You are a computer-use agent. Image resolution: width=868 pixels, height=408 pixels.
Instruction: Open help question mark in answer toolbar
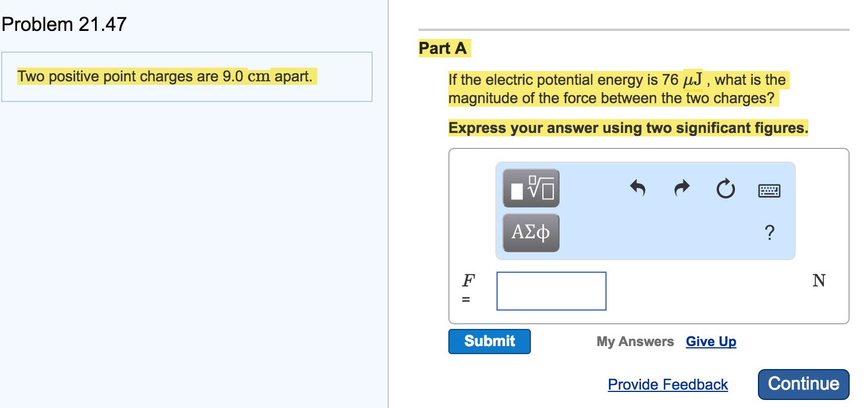769,233
